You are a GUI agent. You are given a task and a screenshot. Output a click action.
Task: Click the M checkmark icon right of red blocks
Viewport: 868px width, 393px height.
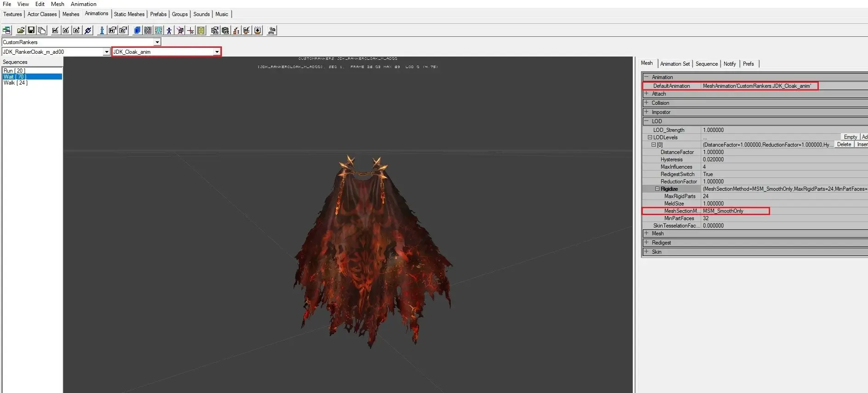click(247, 30)
